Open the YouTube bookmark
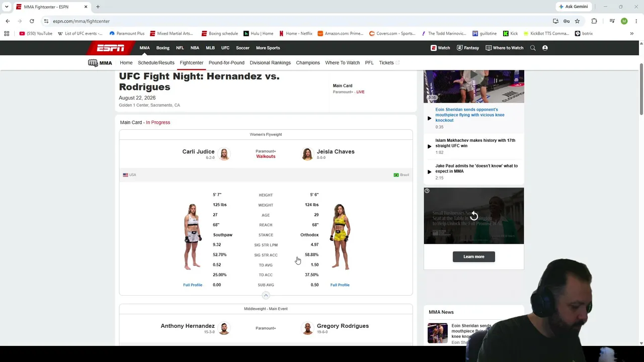The height and width of the screenshot is (362, 644). 36,34
